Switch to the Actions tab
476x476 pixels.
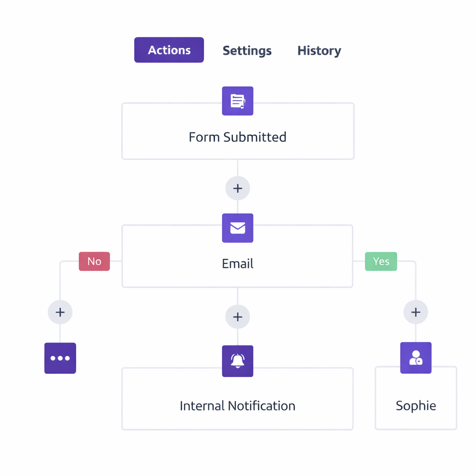169,50
